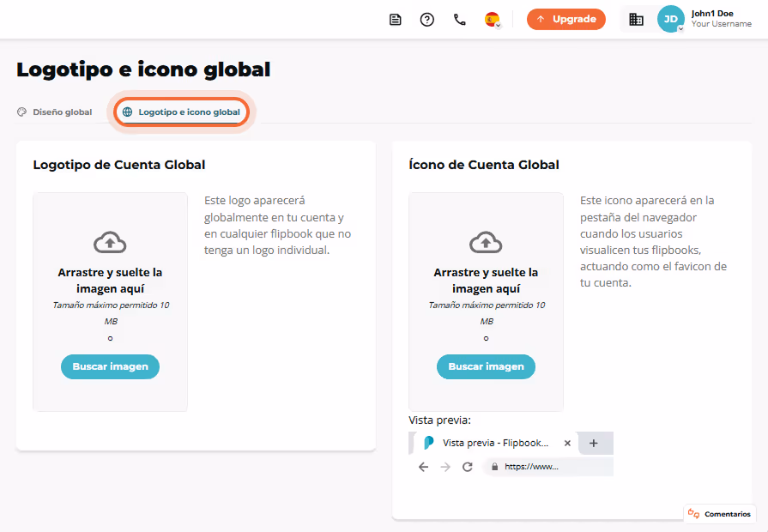This screenshot has height=532, width=768.
Task: Open the Spanish flag language selector
Action: coord(493,20)
